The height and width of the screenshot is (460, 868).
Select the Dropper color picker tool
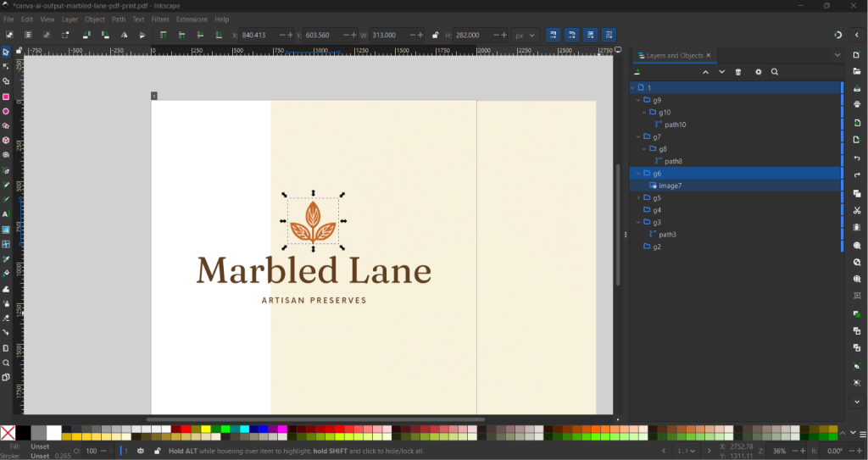point(6,258)
